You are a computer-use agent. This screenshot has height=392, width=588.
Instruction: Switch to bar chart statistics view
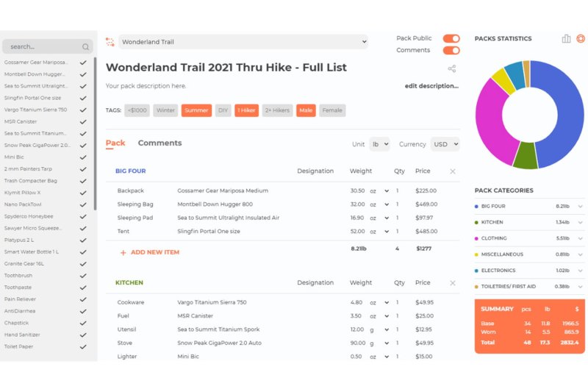click(x=566, y=39)
